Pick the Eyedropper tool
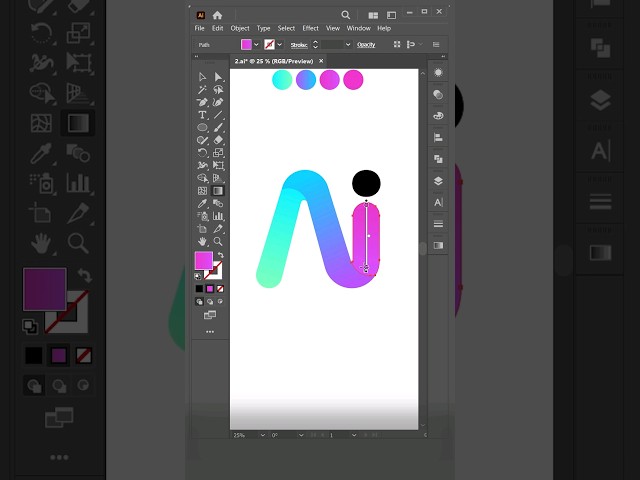Viewport: 640px width, 480px height. click(202, 203)
